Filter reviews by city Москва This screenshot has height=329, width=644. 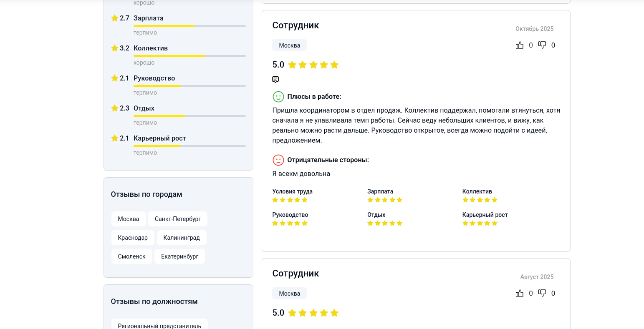coord(129,219)
